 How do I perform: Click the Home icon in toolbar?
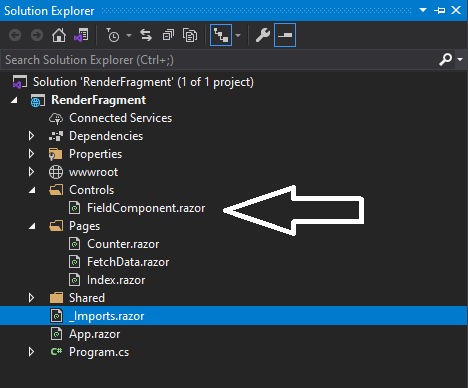pos(59,35)
